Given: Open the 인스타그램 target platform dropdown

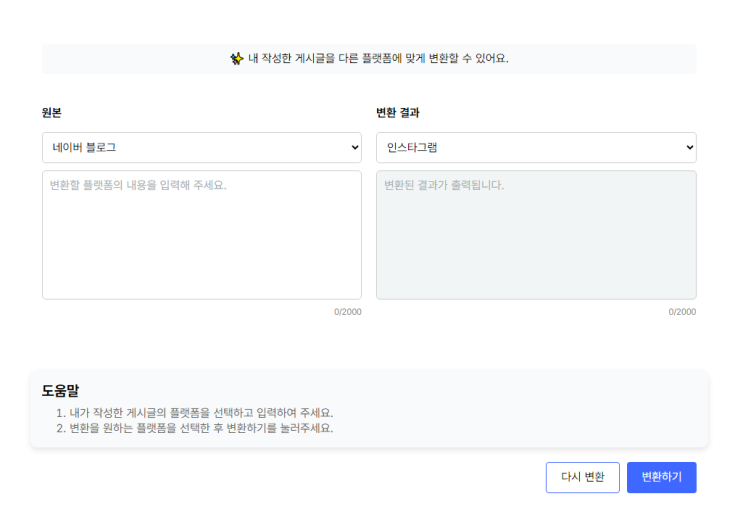Looking at the screenshot, I should click(x=536, y=147).
